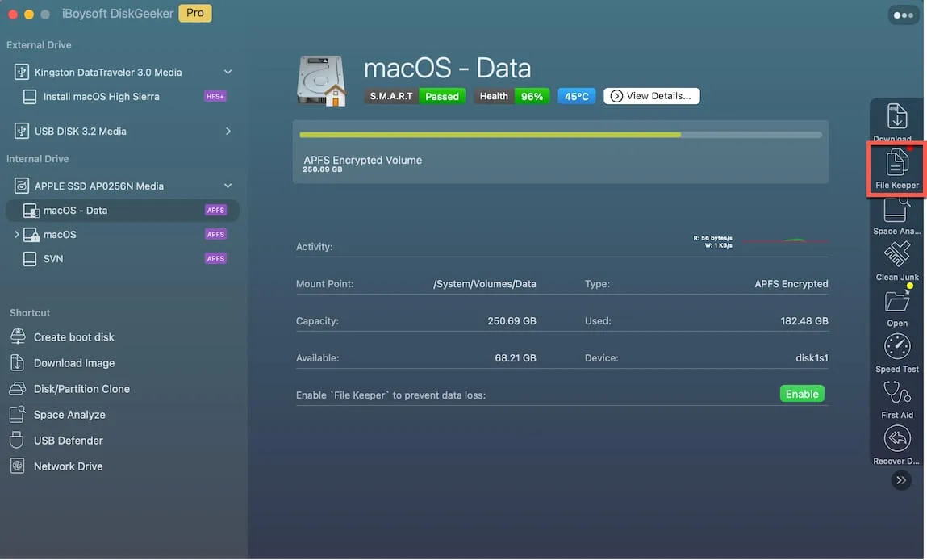Image resolution: width=927 pixels, height=560 pixels.
Task: Click the USB Defender icon
Action: coord(17,440)
